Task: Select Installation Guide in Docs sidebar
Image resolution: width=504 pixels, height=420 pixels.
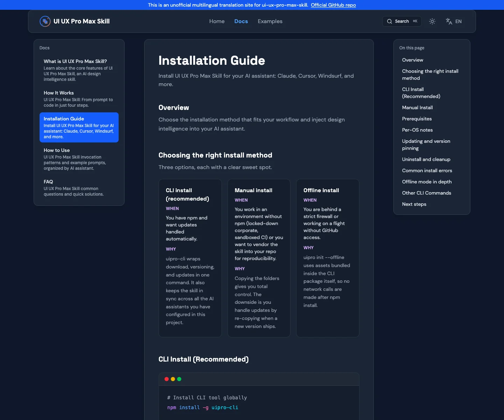Action: point(79,127)
